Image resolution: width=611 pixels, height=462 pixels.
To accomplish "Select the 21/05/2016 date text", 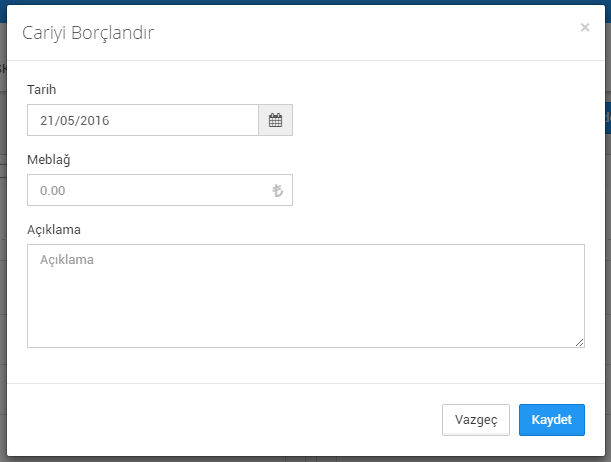I will (x=75, y=120).
